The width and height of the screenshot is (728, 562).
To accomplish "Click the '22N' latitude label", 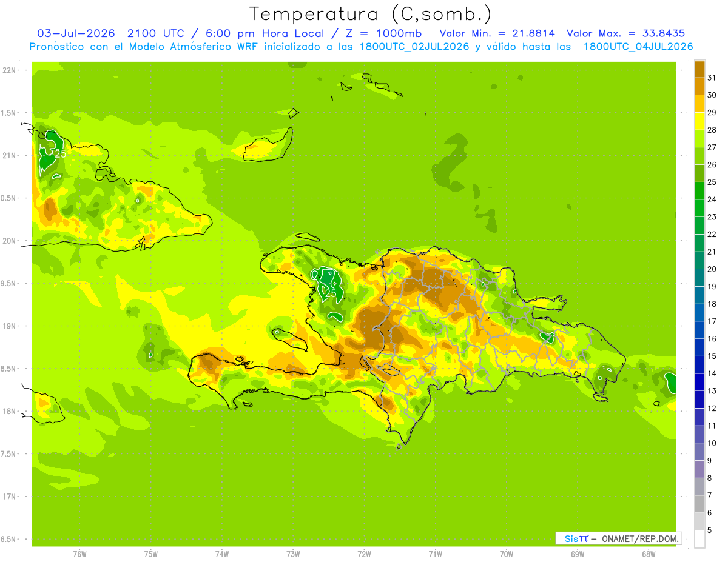I will click(9, 70).
